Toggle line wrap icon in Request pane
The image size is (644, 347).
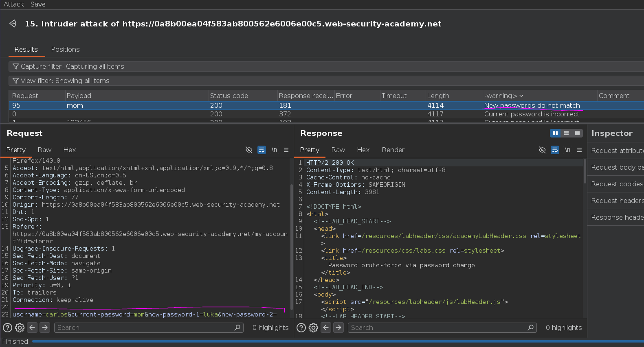(262, 150)
